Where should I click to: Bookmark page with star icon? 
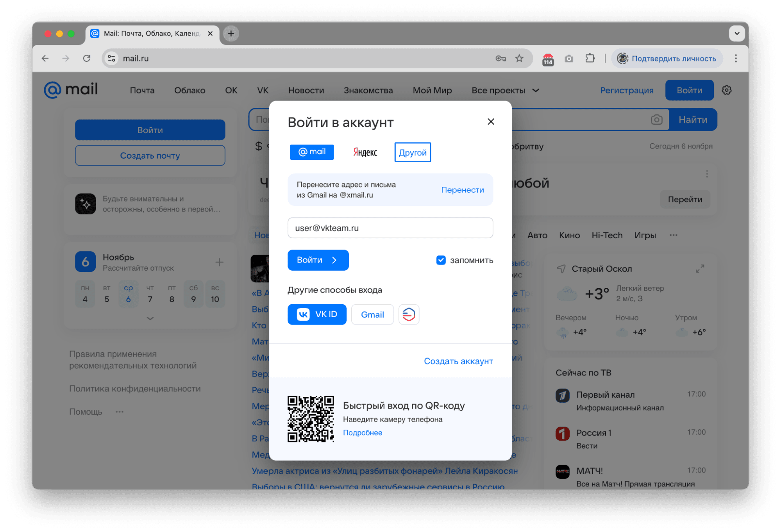pyautogui.click(x=519, y=58)
